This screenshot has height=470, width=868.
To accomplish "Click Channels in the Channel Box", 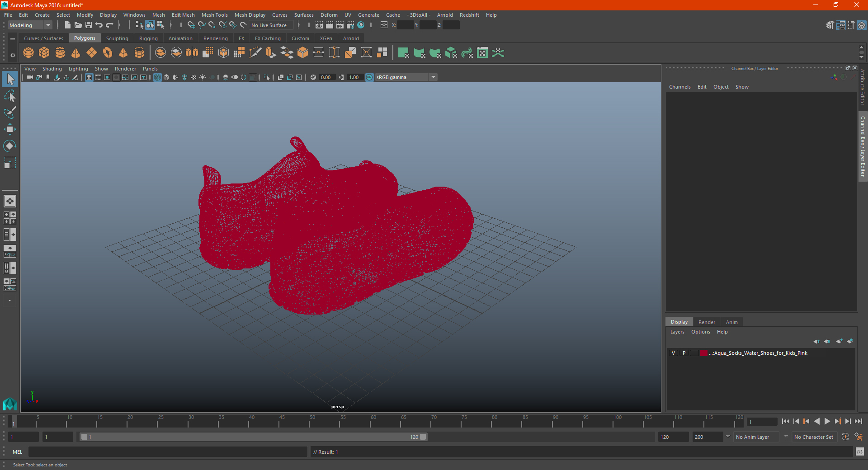I will 679,87.
